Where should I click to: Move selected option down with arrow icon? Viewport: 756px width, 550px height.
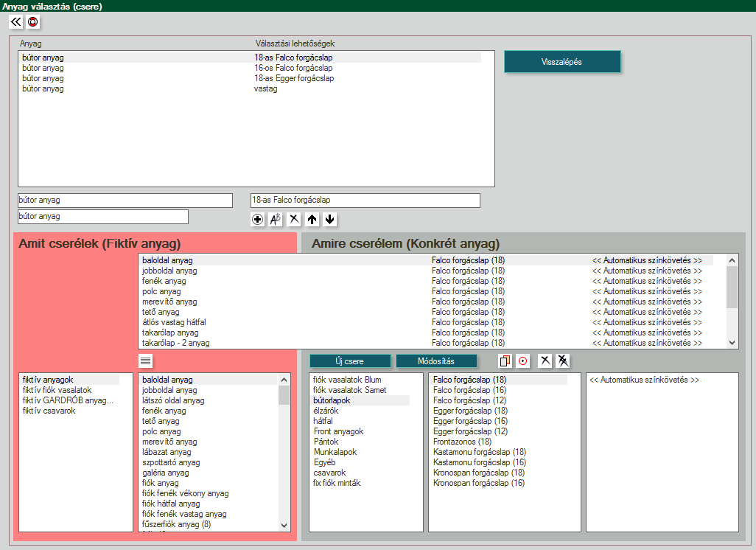pos(330,219)
